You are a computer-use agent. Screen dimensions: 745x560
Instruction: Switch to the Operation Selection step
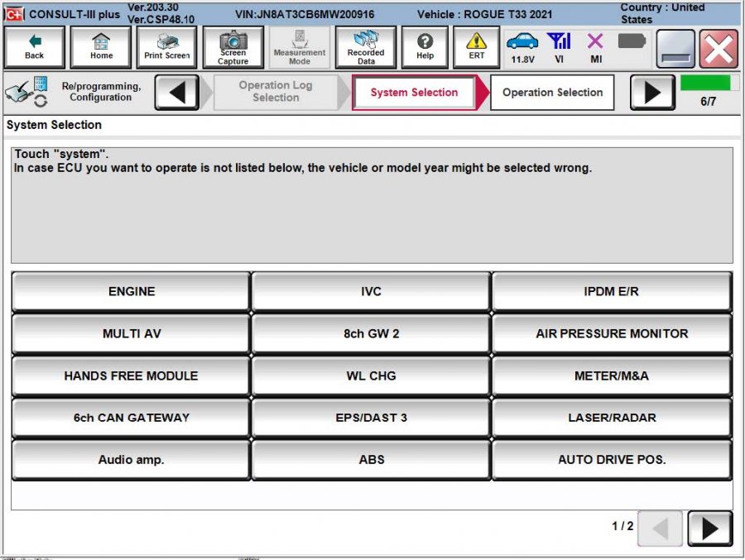click(x=552, y=93)
